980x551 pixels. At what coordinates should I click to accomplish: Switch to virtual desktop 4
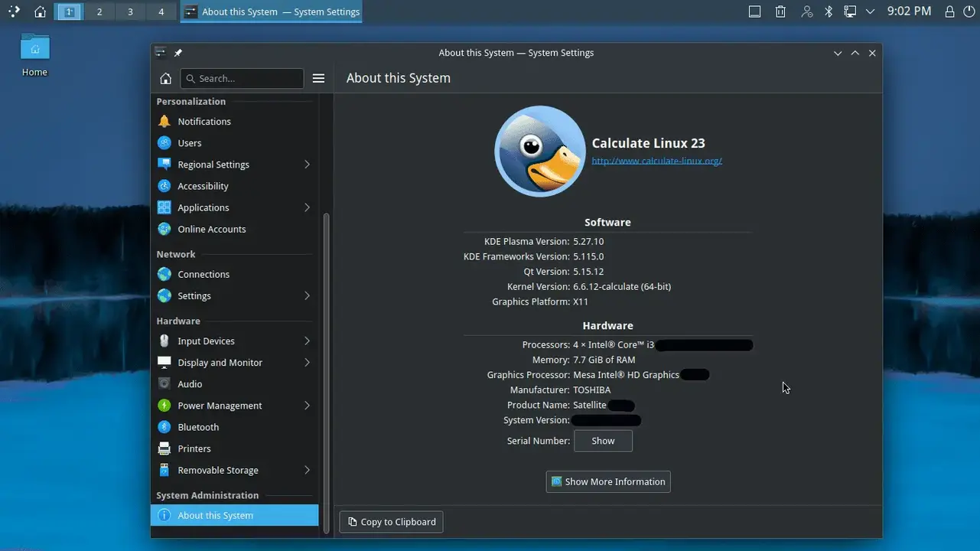pos(161,11)
